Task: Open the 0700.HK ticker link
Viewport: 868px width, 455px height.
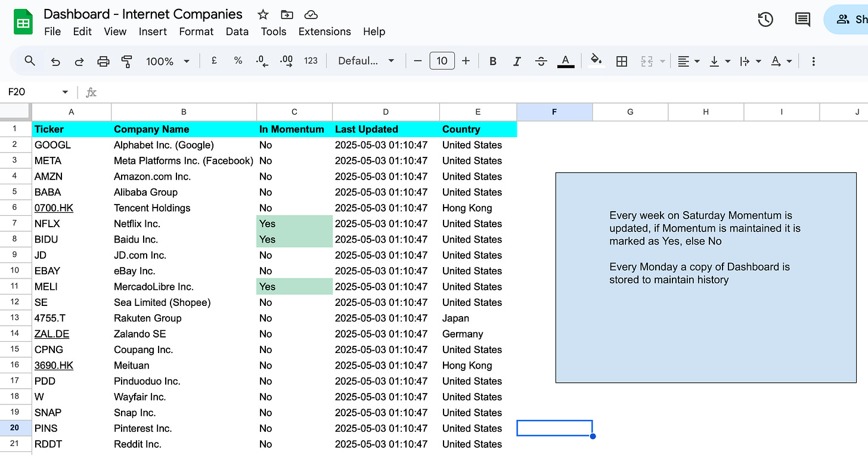Action: [x=54, y=208]
